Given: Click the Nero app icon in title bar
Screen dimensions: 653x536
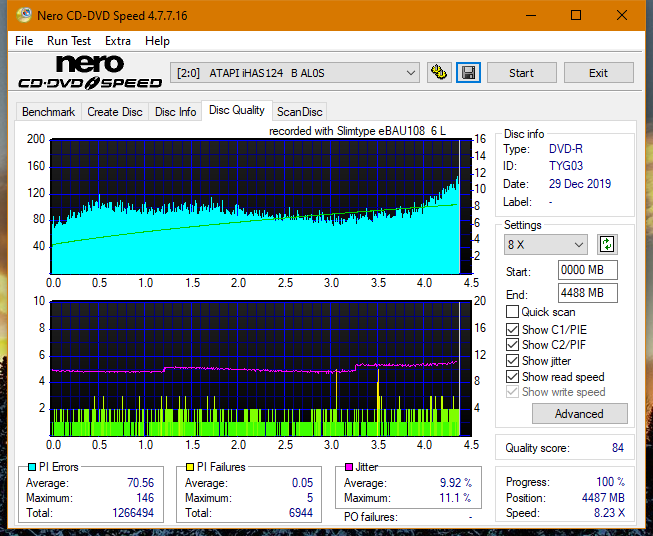Looking at the screenshot, I should [24, 15].
